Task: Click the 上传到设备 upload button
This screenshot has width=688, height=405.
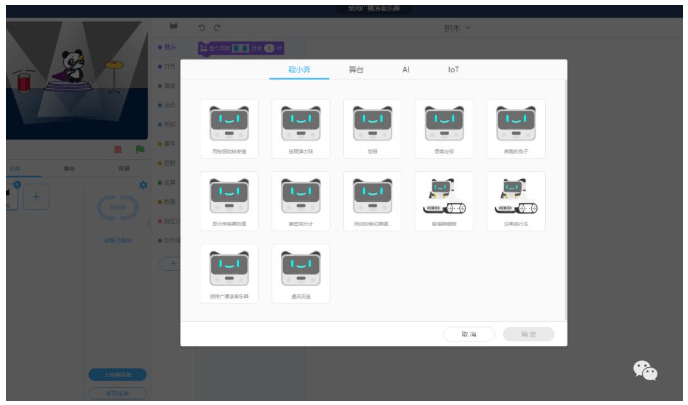Action: [x=118, y=375]
